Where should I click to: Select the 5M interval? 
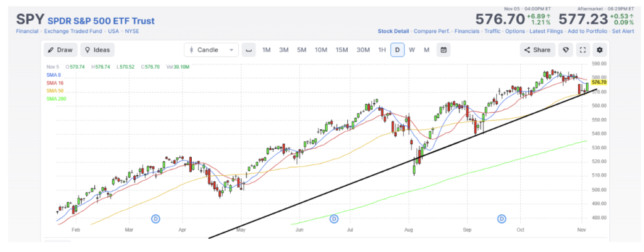(301, 50)
